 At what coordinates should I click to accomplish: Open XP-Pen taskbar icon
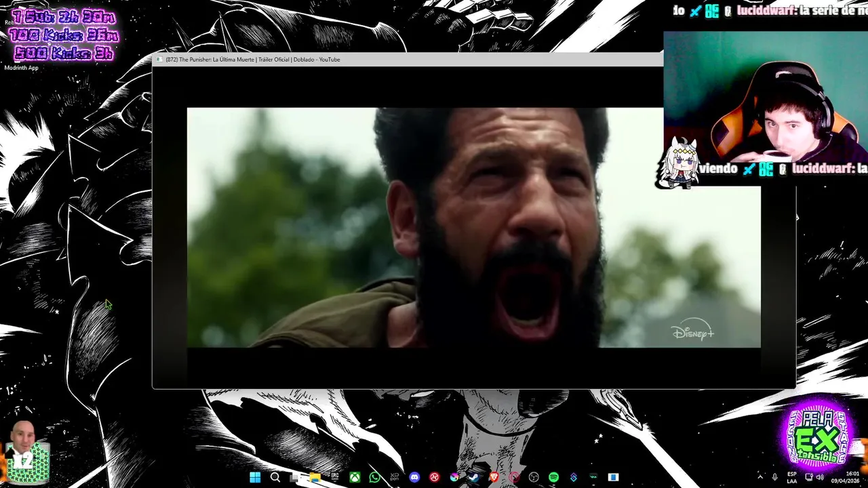[395, 477]
